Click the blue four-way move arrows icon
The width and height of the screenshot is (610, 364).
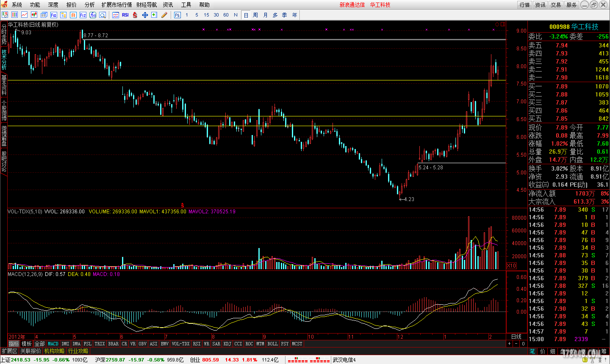pyautogui.click(x=145, y=15)
